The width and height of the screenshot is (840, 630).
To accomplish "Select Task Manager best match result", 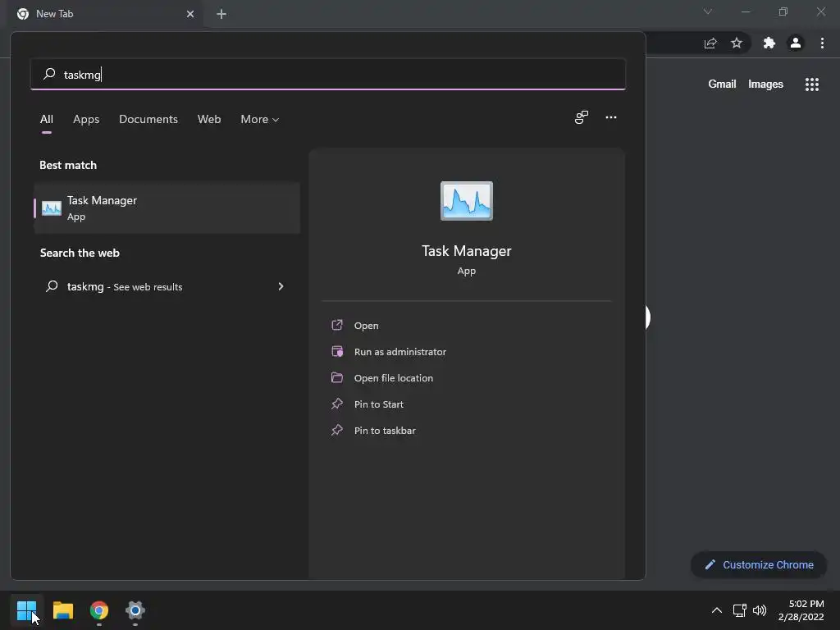I will [167, 208].
